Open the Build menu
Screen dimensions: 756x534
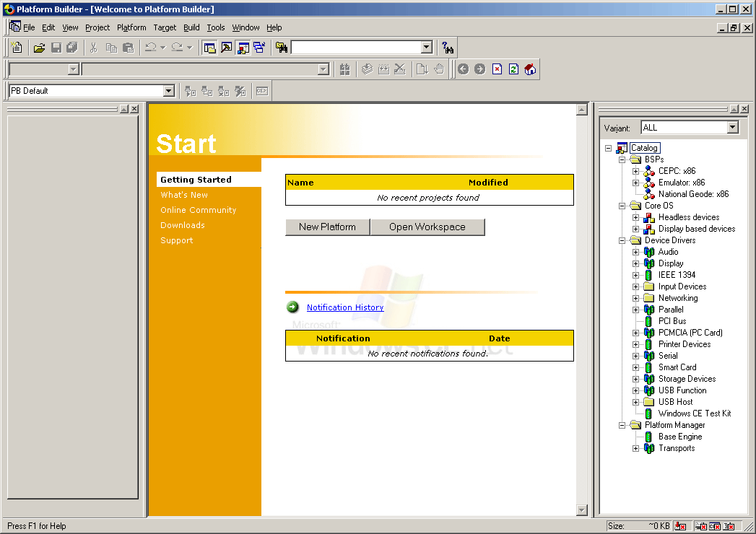[191, 27]
